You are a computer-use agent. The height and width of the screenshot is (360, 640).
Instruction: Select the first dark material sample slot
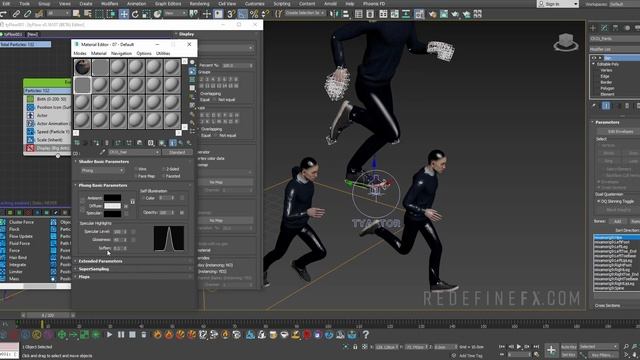(82, 67)
